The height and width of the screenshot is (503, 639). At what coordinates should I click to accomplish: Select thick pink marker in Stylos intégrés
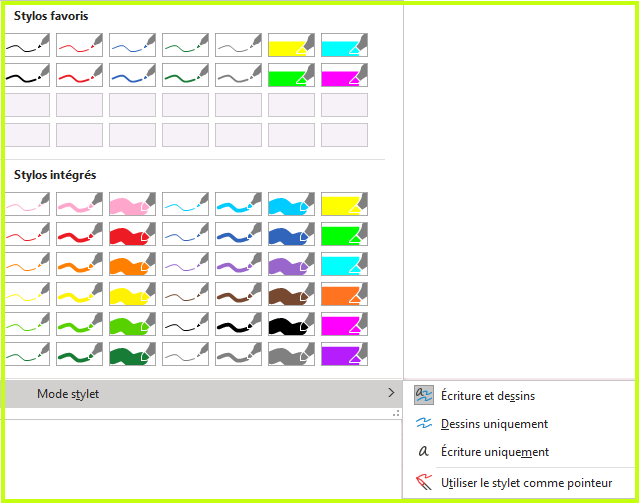click(x=132, y=204)
